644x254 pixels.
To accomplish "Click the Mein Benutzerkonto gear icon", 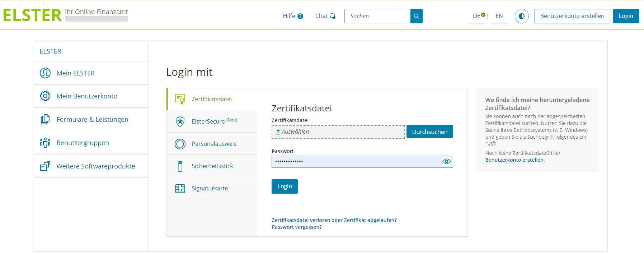I will click(x=45, y=96).
